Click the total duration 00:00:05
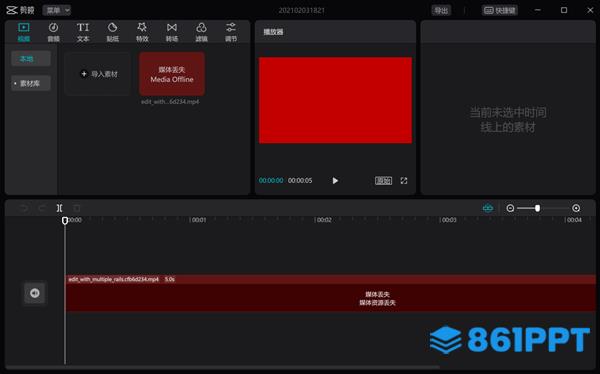 point(300,181)
